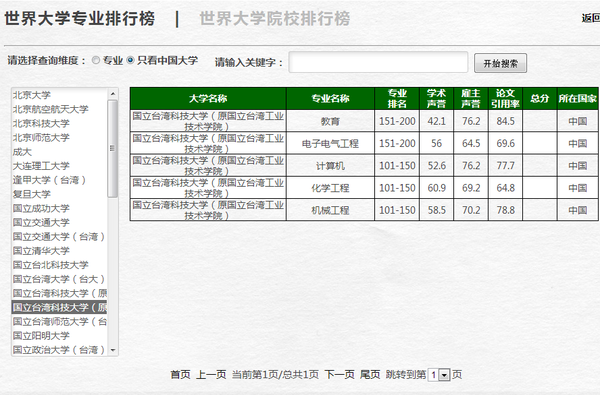Viewport: 600px width, 395px height.
Task: Select 北京大学 in the list
Action: (32, 95)
